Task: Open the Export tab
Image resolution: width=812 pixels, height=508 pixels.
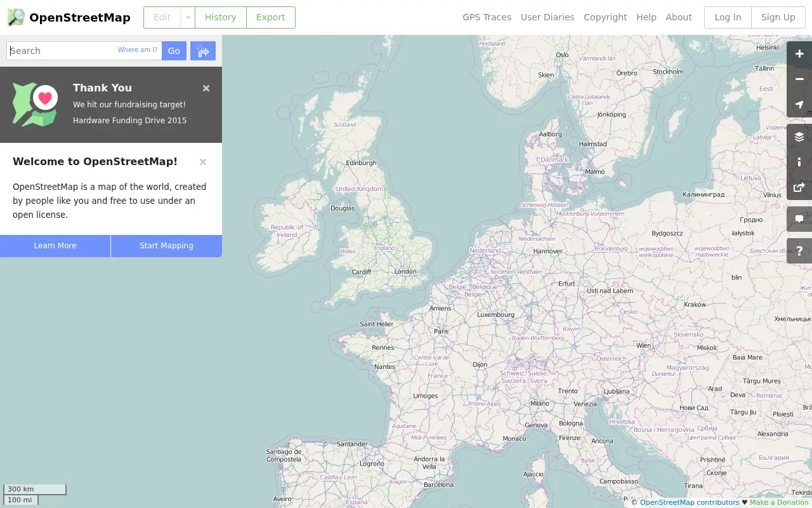Action: click(x=271, y=17)
